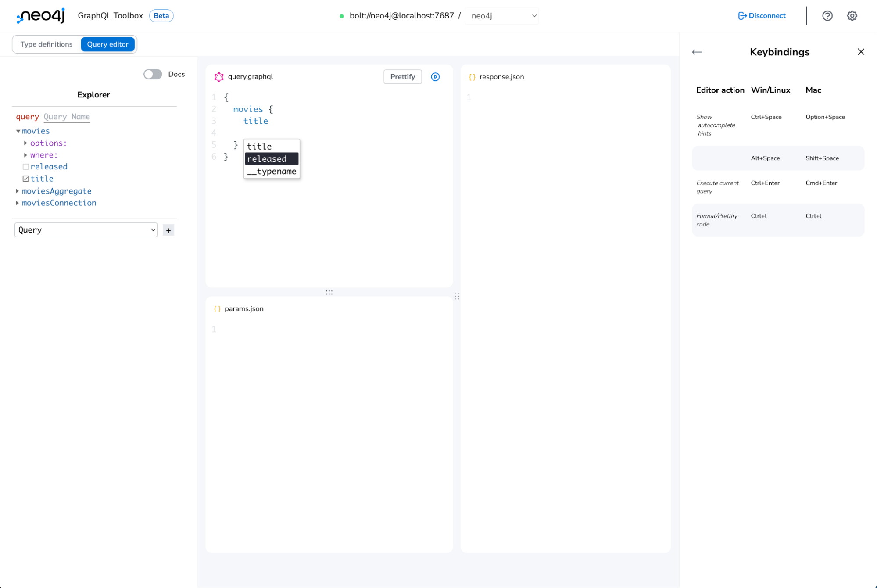Run the query using the execute icon
Screen dimensions: 877x588
(435, 76)
